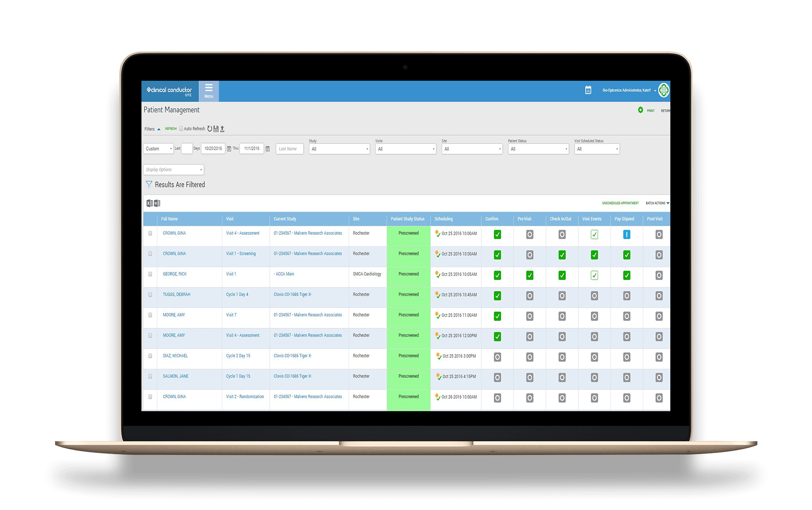Click the filter icon beside Results Are Filtered
The height and width of the screenshot is (510, 812).
[149, 184]
